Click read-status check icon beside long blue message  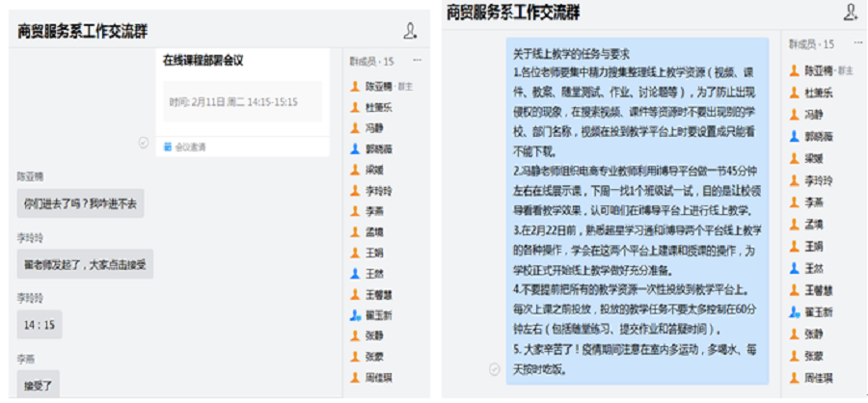pos(495,369)
